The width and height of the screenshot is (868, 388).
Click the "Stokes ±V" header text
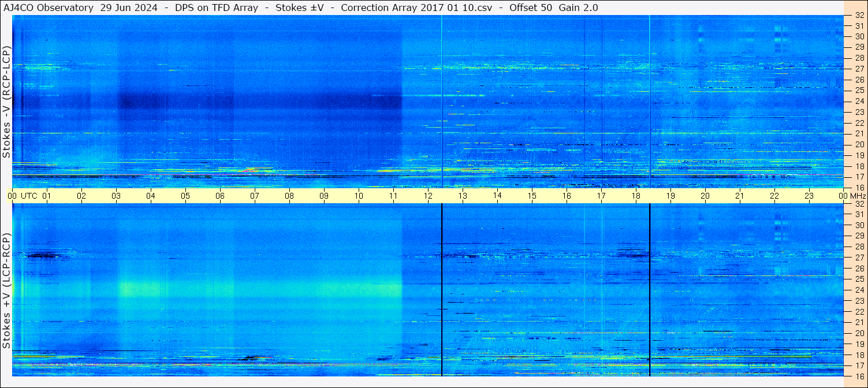299,8
